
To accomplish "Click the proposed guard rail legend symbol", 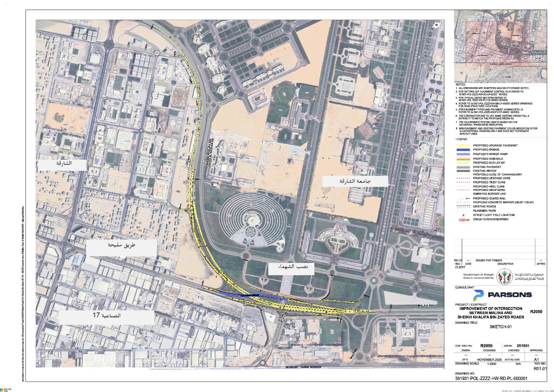I will (x=463, y=199).
